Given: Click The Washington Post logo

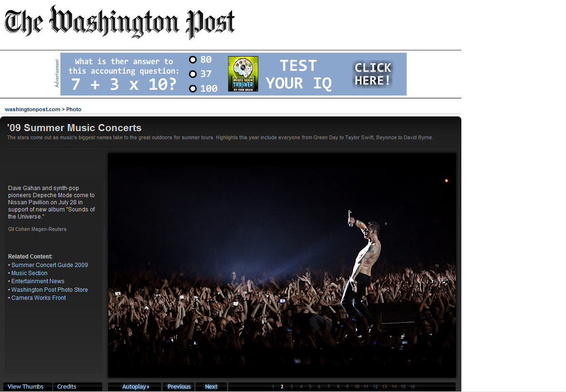Looking at the screenshot, I should (119, 22).
